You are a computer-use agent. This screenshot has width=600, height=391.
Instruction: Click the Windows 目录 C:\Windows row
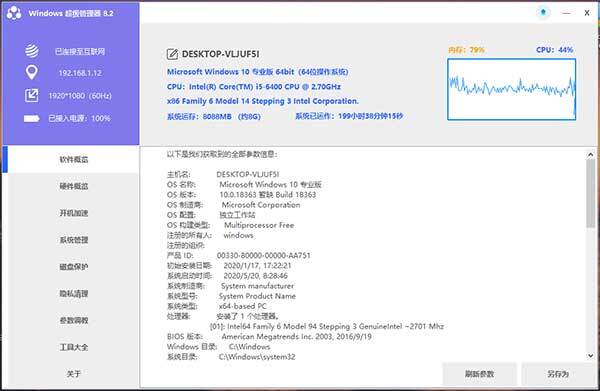[x=218, y=347]
